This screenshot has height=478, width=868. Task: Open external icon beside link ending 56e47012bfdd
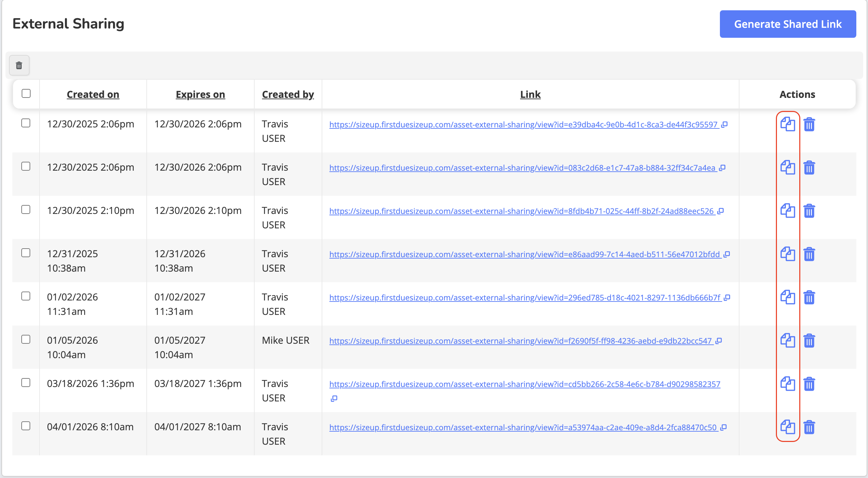[726, 254]
